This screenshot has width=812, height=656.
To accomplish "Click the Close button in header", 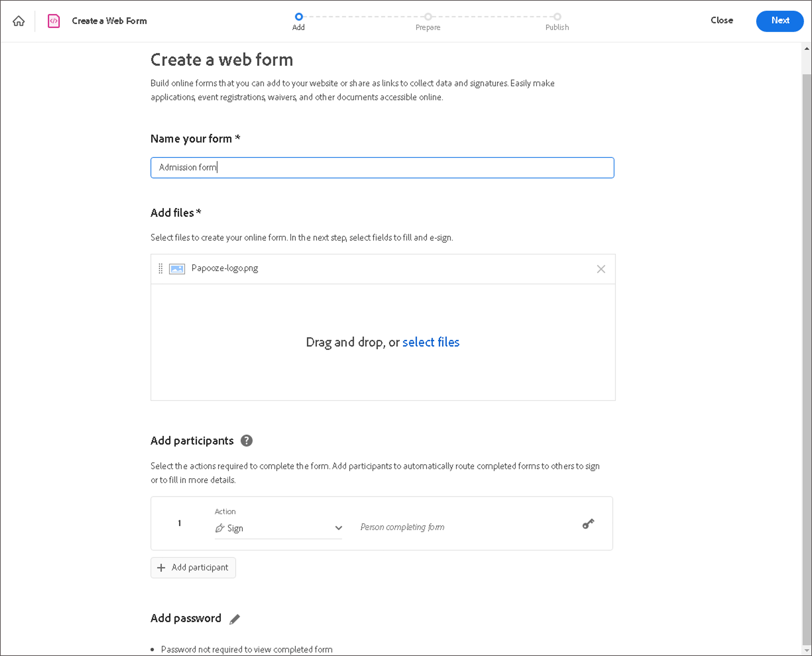I will coord(721,21).
